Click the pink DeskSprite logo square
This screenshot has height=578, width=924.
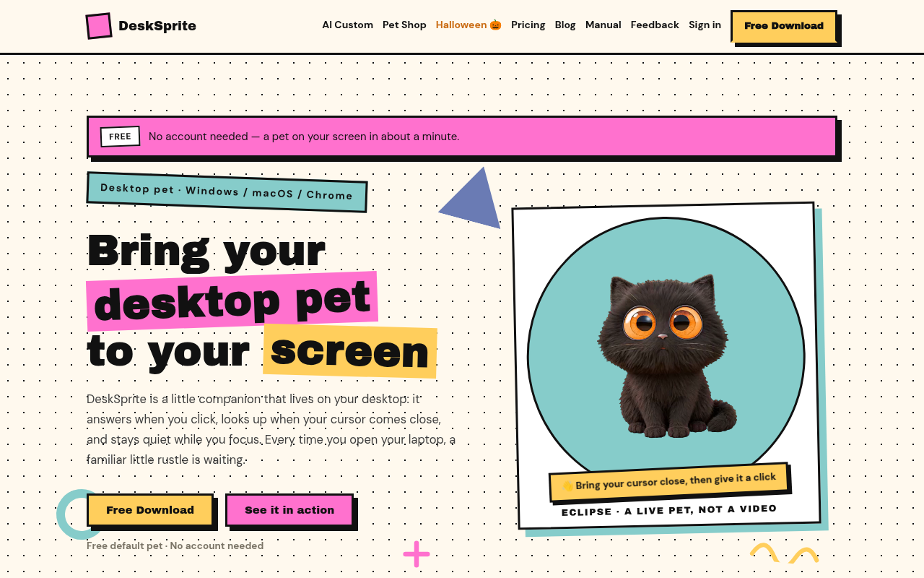click(99, 26)
